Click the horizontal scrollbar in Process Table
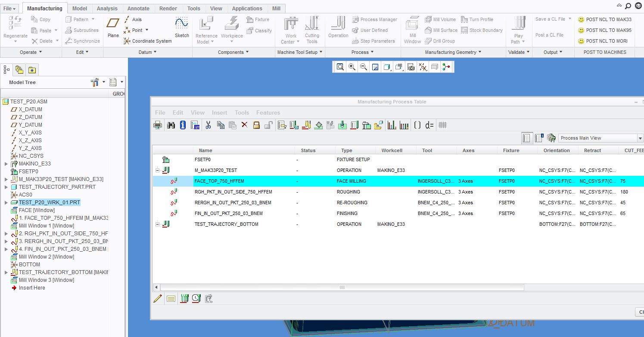 click(342, 287)
